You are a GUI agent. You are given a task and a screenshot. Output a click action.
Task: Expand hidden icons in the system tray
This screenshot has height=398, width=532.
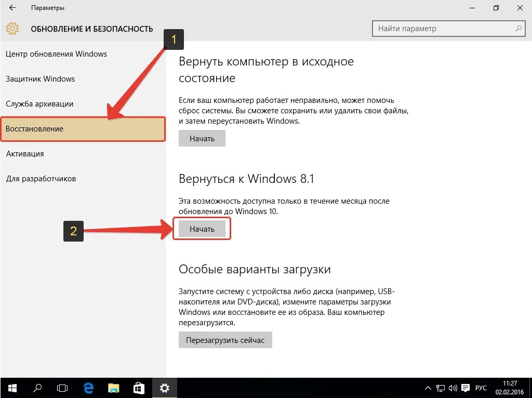coord(428,388)
